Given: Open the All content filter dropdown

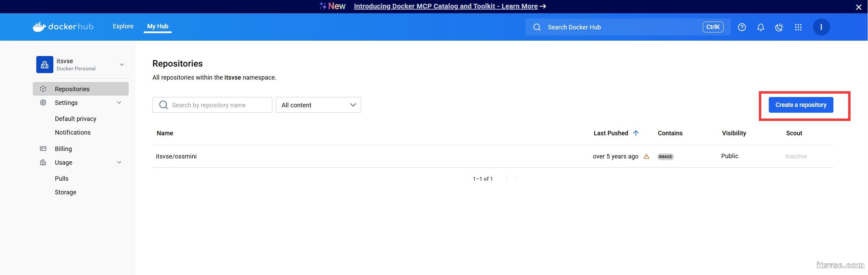Looking at the screenshot, I should pos(318,105).
